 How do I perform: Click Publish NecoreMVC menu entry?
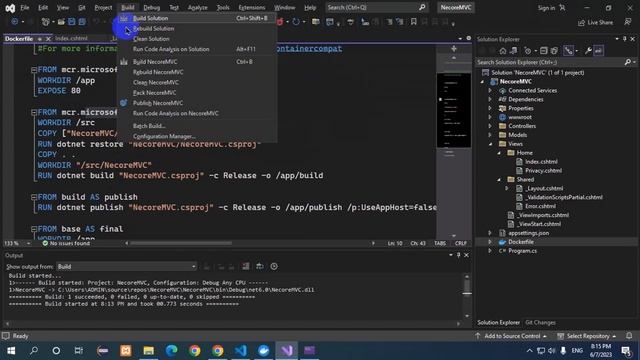(x=198, y=103)
